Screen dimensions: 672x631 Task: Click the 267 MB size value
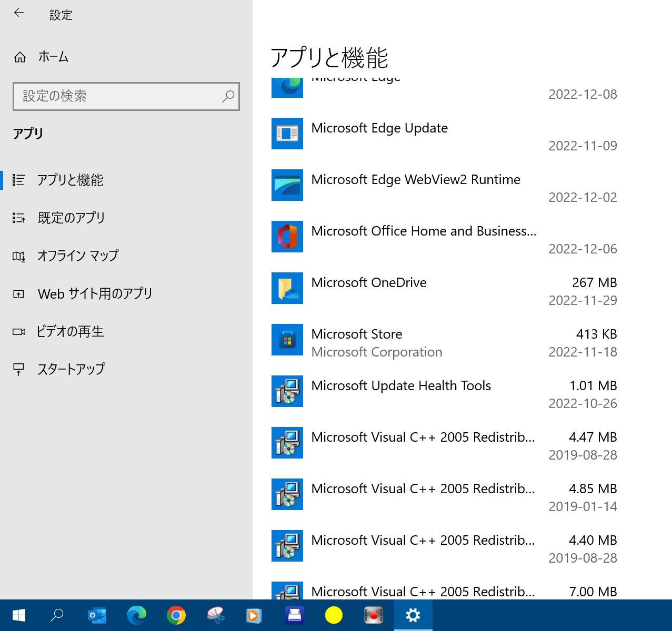click(x=594, y=283)
